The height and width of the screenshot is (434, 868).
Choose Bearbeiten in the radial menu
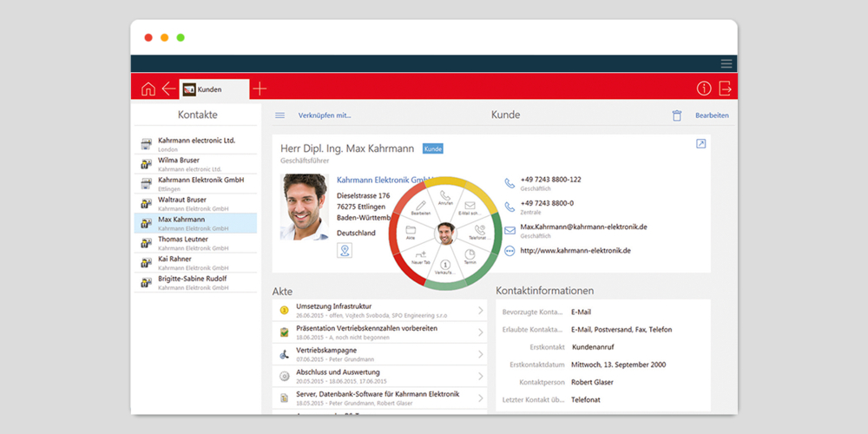[x=421, y=207]
